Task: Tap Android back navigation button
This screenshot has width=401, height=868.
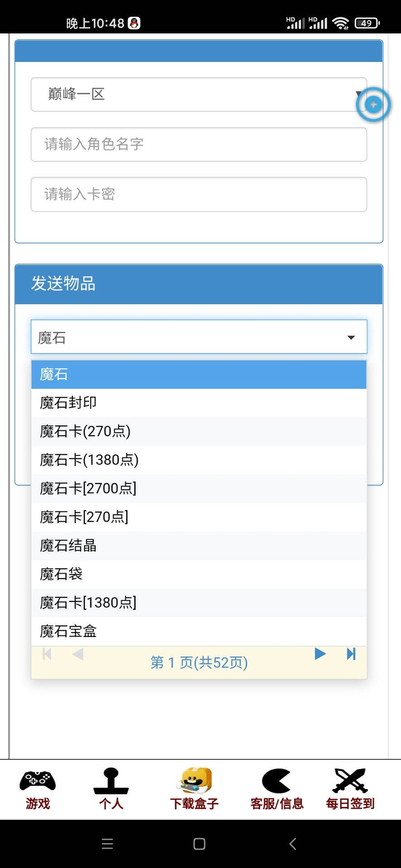Action: 293,844
